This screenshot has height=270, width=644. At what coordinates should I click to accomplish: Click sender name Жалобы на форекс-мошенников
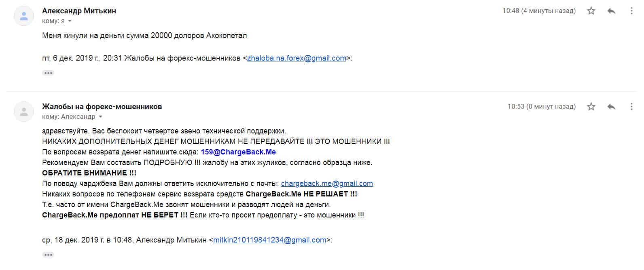102,107
